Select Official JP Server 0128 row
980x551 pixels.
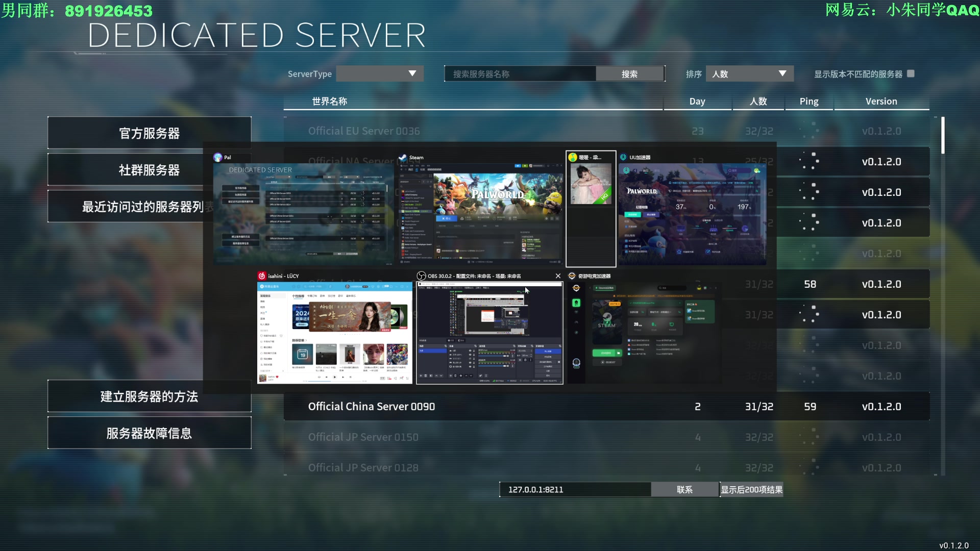[606, 468]
